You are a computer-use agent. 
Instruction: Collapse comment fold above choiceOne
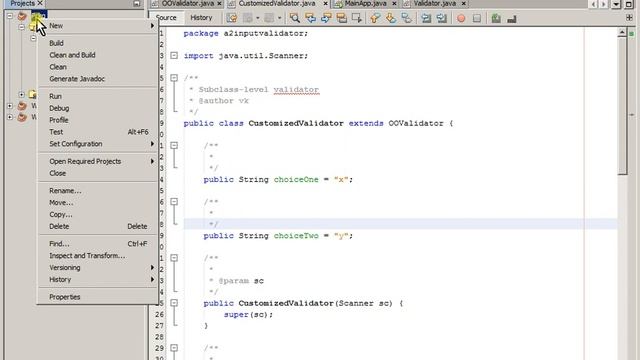(x=174, y=145)
